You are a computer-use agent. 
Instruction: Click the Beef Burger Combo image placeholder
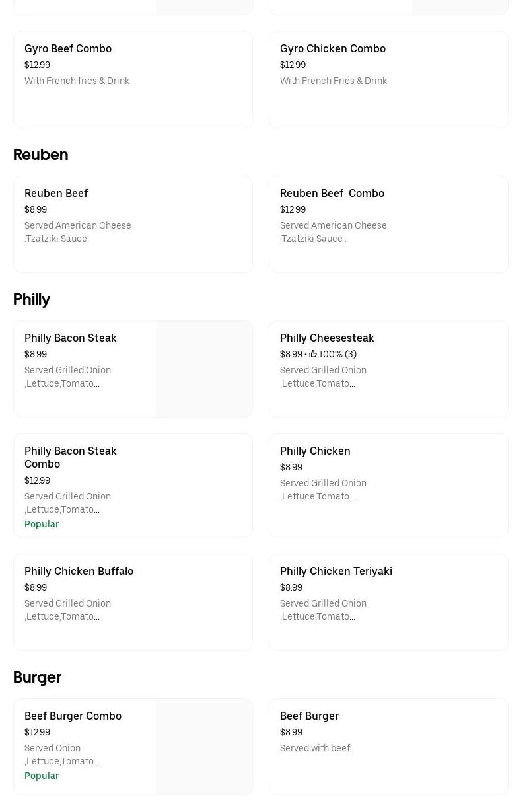(x=204, y=747)
